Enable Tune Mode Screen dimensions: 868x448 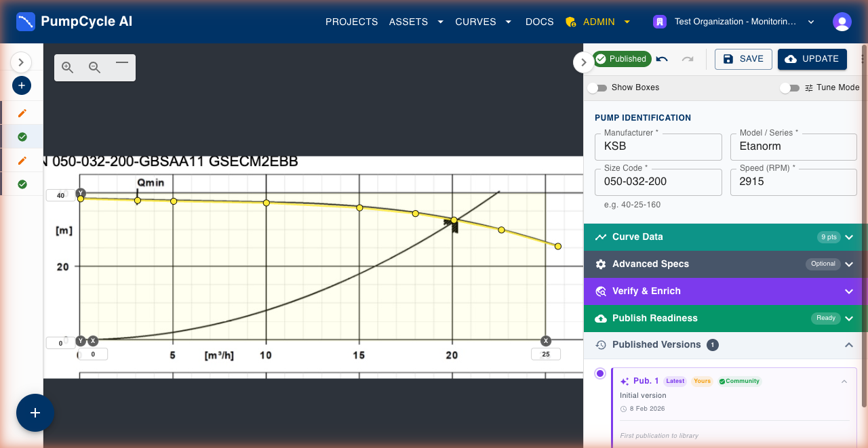pyautogui.click(x=789, y=87)
